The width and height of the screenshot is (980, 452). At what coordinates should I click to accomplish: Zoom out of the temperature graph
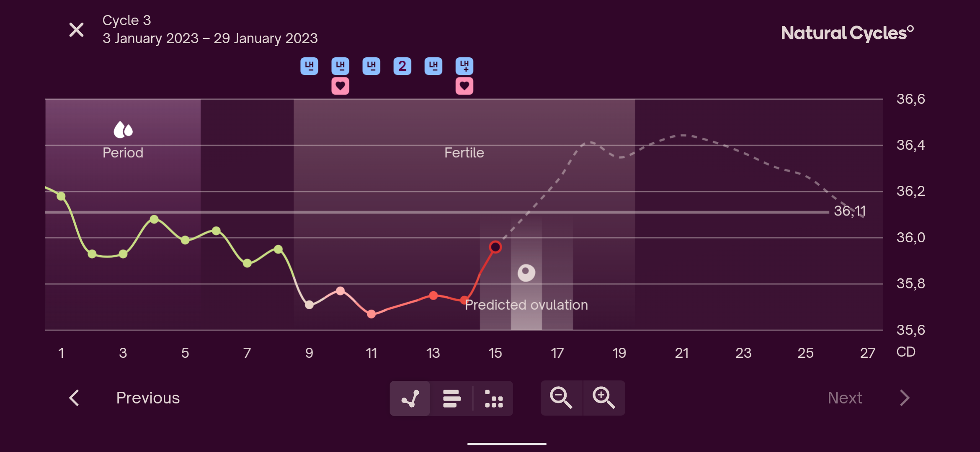(561, 398)
